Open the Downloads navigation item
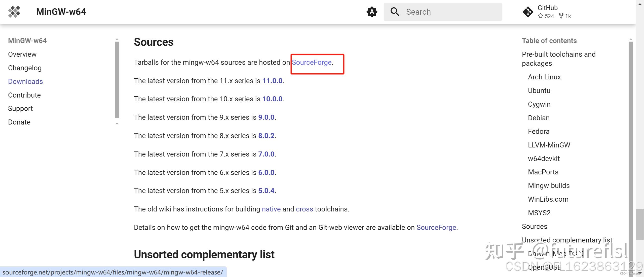Screen dimensions: 644x277 coord(25,81)
